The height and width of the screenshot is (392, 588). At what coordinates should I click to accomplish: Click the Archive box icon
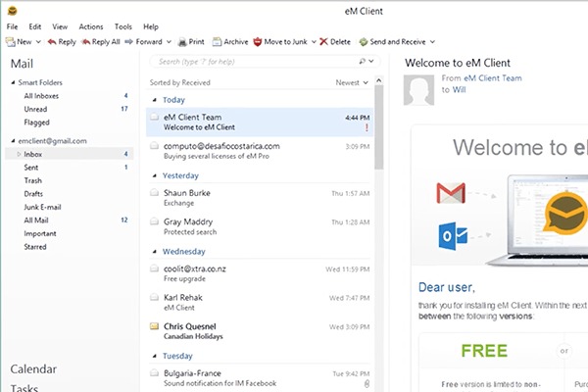point(217,41)
